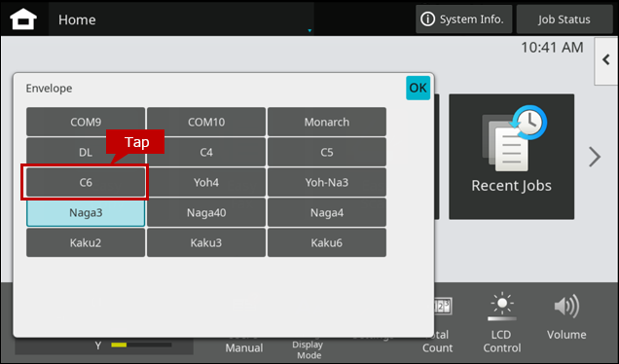Open the Total Count counter icon
The height and width of the screenshot is (364, 619).
point(443,306)
